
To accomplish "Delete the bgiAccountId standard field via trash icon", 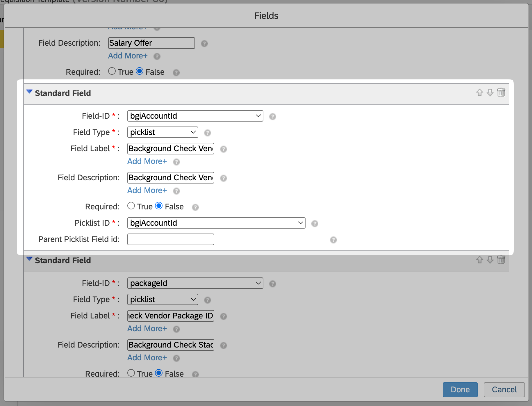I will (x=501, y=92).
